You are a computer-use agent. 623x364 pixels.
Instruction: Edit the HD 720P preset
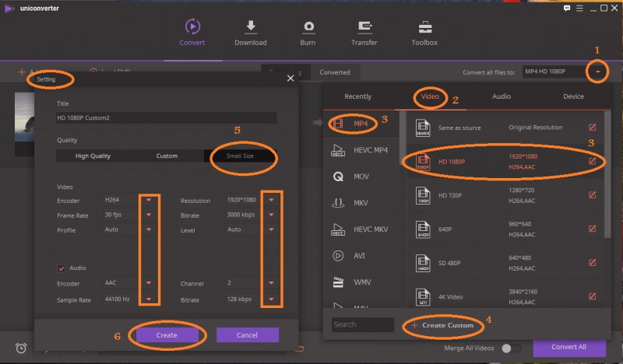click(x=592, y=194)
